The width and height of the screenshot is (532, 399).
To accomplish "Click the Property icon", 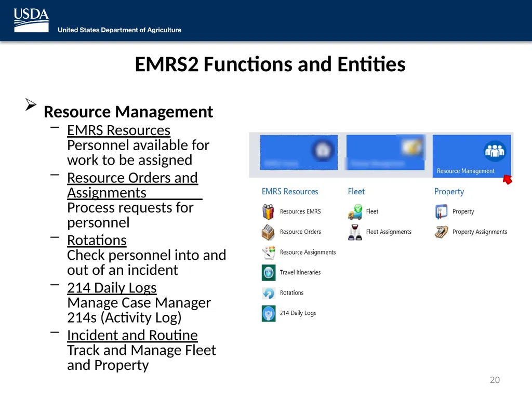I will tap(442, 212).
